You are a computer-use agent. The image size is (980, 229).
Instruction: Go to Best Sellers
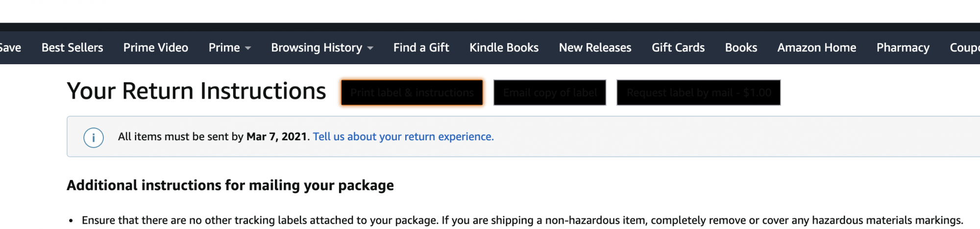pos(72,48)
